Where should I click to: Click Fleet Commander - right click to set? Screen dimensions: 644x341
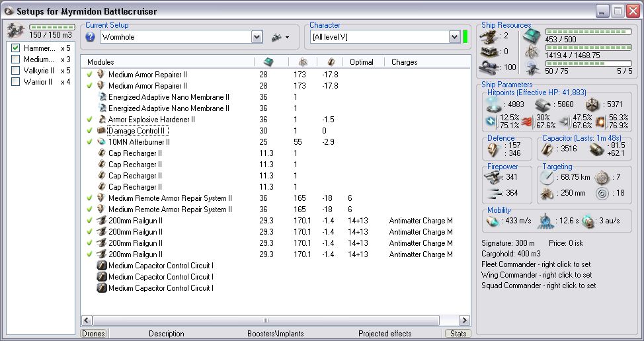click(536, 264)
